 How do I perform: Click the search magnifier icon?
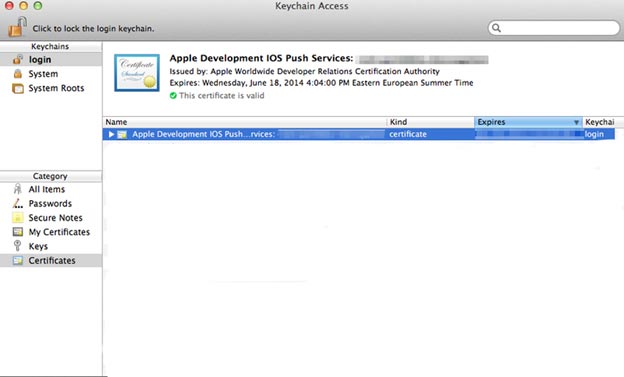pyautogui.click(x=496, y=28)
